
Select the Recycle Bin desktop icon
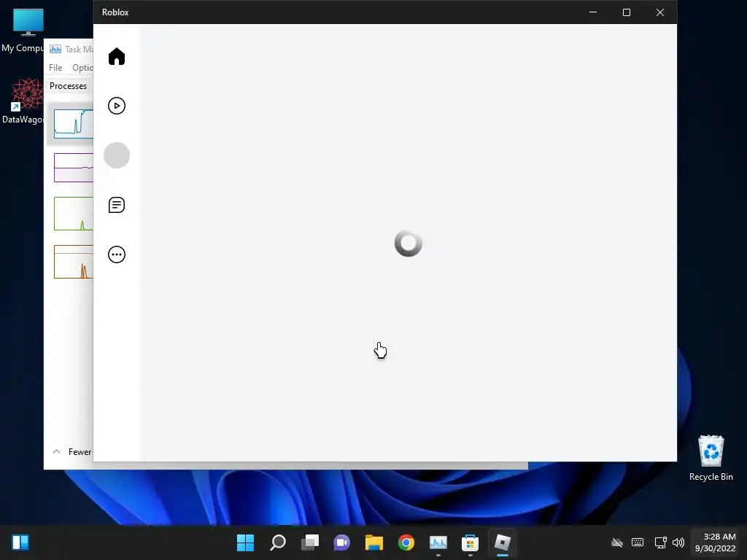pyautogui.click(x=711, y=458)
